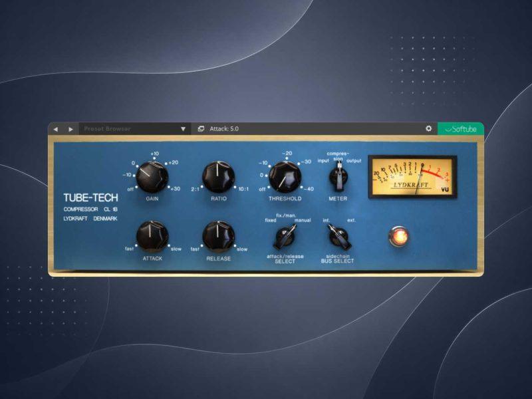Viewport: 532px width, 399px height.
Task: Click the 'input' meter label
Action: pyautogui.click(x=323, y=160)
